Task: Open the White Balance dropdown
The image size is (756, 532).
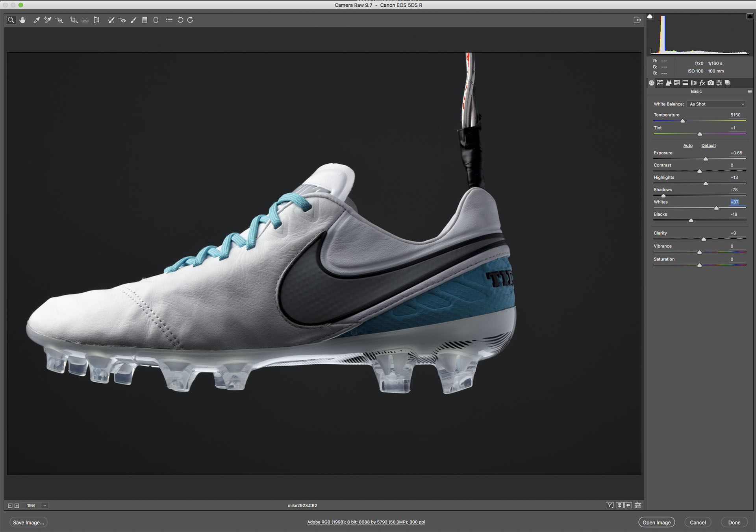Action: [717, 104]
